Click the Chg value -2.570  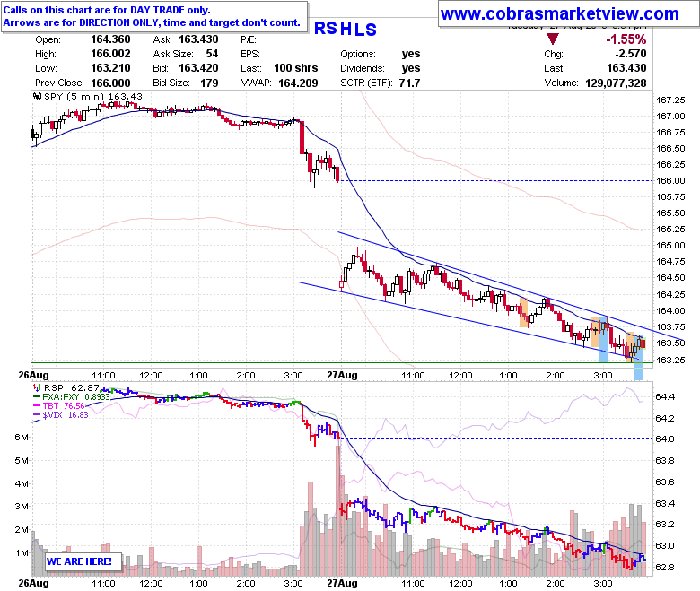coord(630,54)
